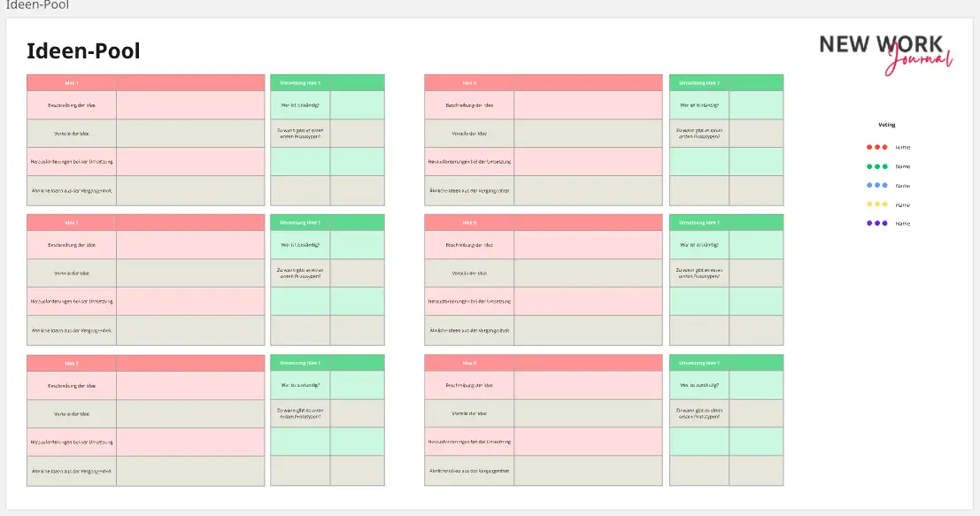Select the Idee 1 table header

72,83
